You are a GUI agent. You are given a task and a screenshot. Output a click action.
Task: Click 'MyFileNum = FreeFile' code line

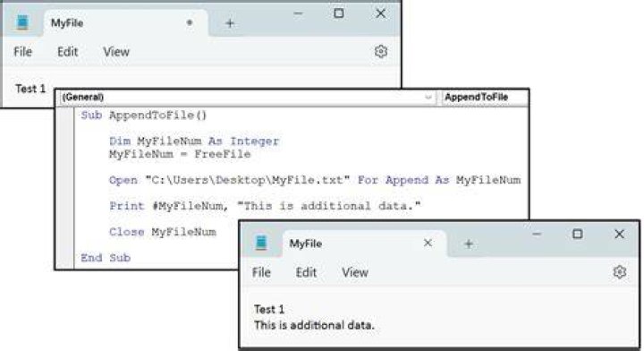(x=180, y=154)
